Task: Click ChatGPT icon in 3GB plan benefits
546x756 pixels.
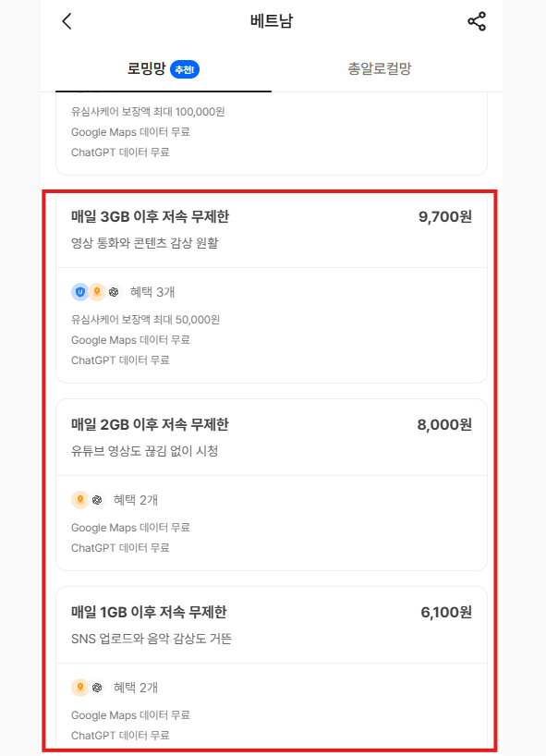Action: click(114, 292)
